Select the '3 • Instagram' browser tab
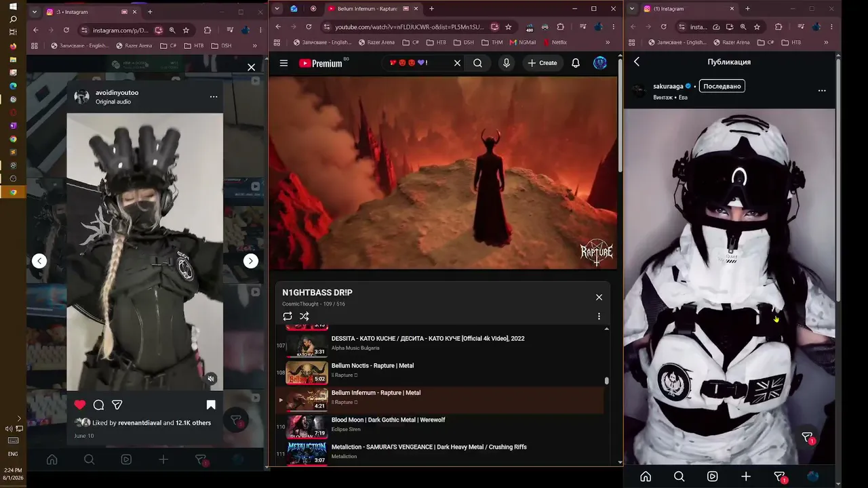 pos(92,12)
